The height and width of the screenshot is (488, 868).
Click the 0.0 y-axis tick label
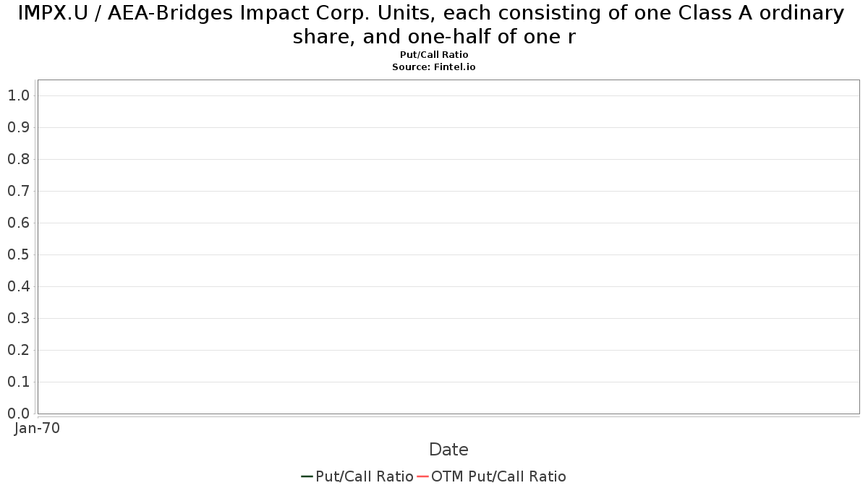coord(19,414)
